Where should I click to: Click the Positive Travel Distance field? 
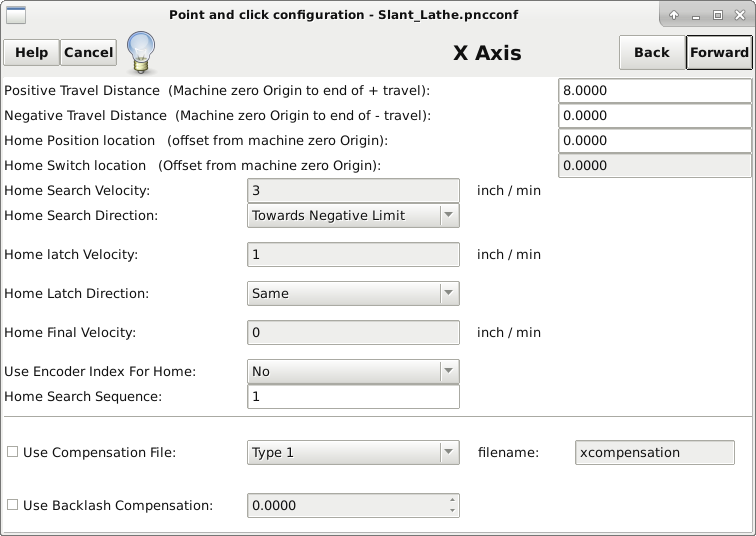point(655,91)
